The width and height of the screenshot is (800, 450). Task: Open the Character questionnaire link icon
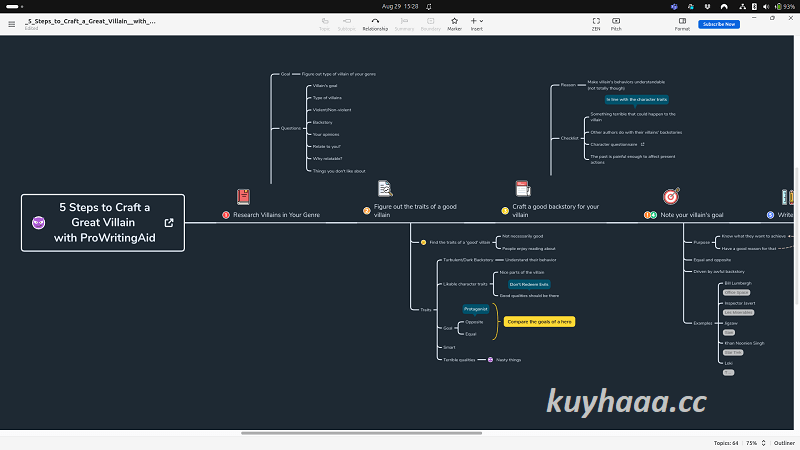coord(642,144)
